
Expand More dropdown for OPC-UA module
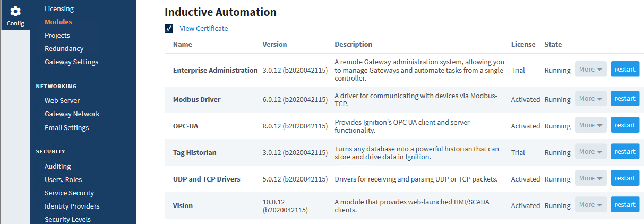tap(591, 125)
